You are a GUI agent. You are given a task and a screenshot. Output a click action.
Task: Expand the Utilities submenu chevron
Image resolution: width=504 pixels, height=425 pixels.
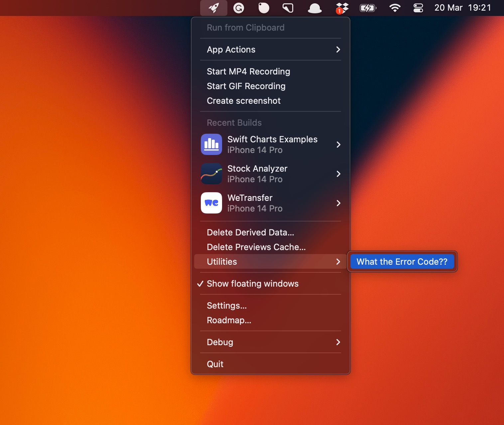pyautogui.click(x=338, y=262)
